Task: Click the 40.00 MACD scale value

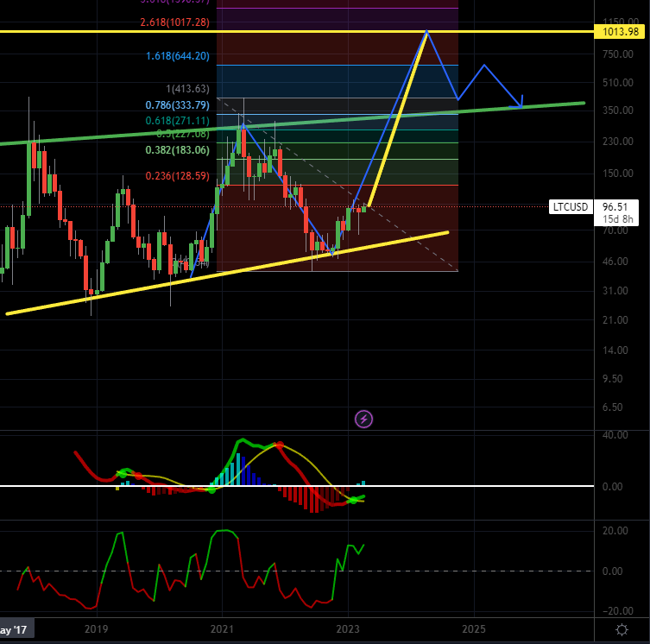Action: [615, 435]
